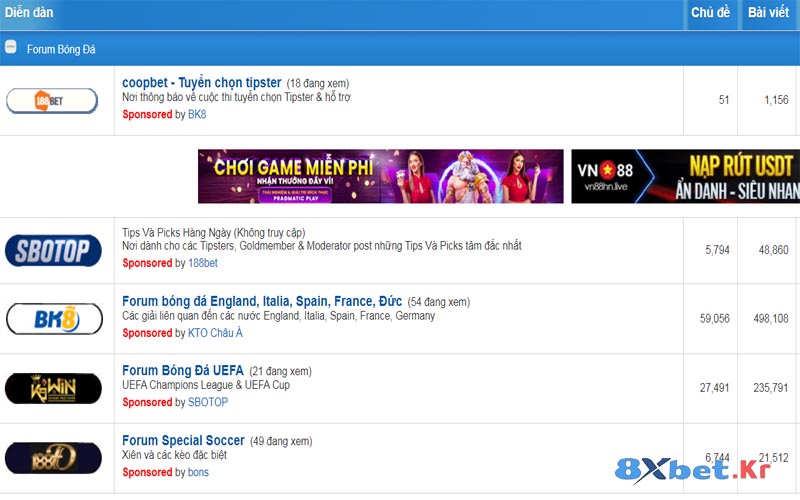
Task: Click the 1888 sponsor logo
Action: (x=53, y=457)
